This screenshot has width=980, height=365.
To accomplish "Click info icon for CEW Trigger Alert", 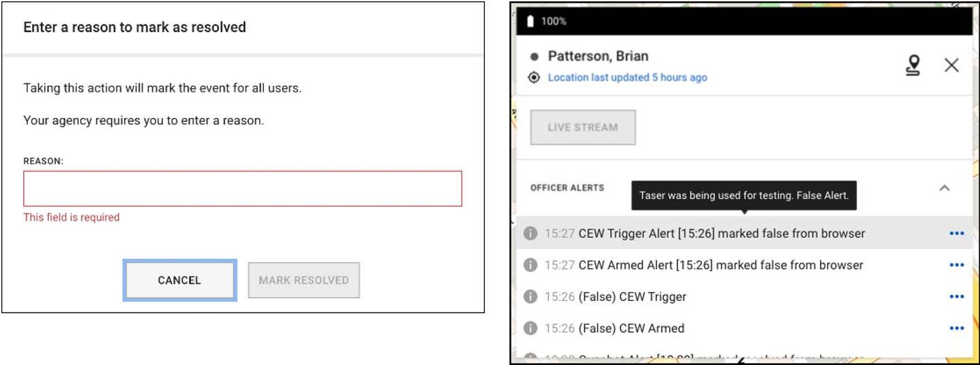I will pos(530,234).
